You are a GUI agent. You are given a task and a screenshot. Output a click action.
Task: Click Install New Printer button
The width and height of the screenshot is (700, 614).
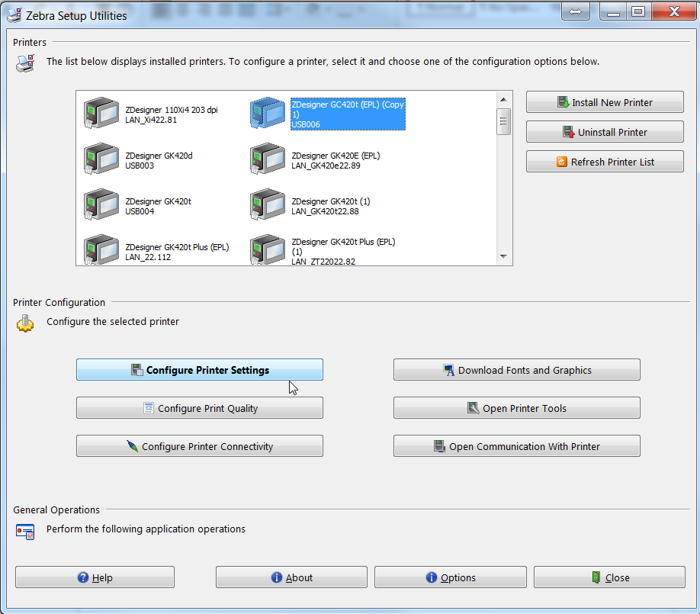point(605,102)
